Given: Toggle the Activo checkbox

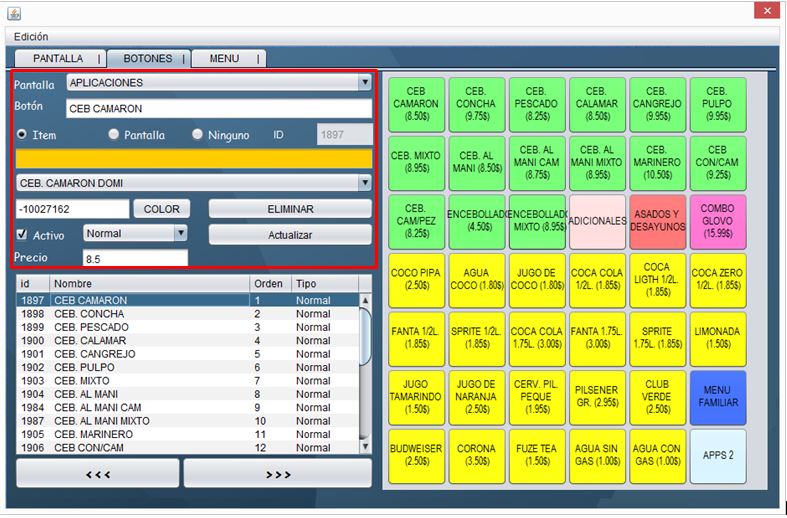Looking at the screenshot, I should coord(22,234).
